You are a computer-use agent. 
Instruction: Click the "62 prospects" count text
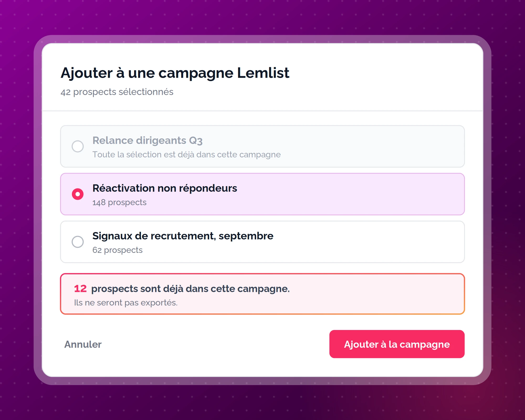coord(117,250)
